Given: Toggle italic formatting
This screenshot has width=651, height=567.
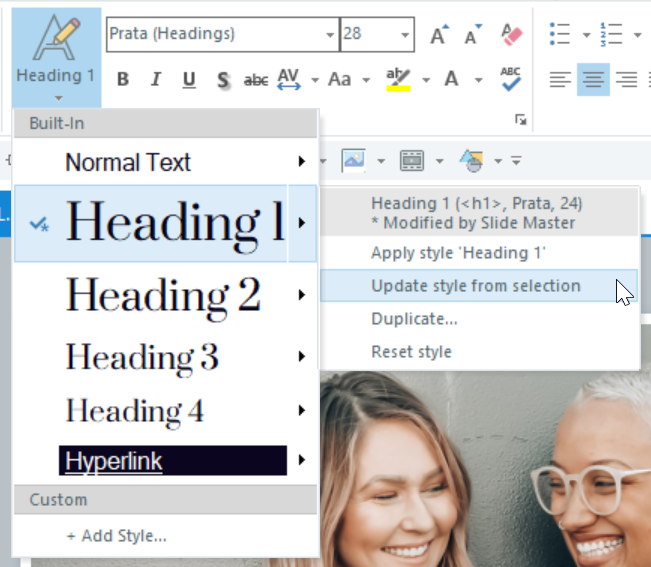Looking at the screenshot, I should pyautogui.click(x=156, y=79).
